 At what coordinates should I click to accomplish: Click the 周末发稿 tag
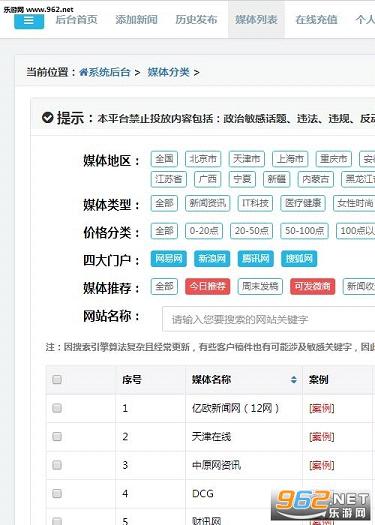click(x=260, y=287)
